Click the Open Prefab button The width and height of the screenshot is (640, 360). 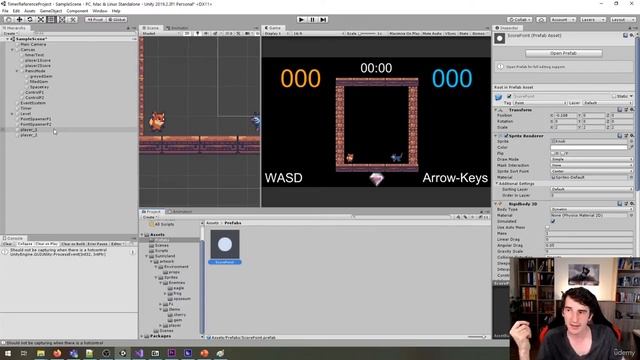(563, 53)
